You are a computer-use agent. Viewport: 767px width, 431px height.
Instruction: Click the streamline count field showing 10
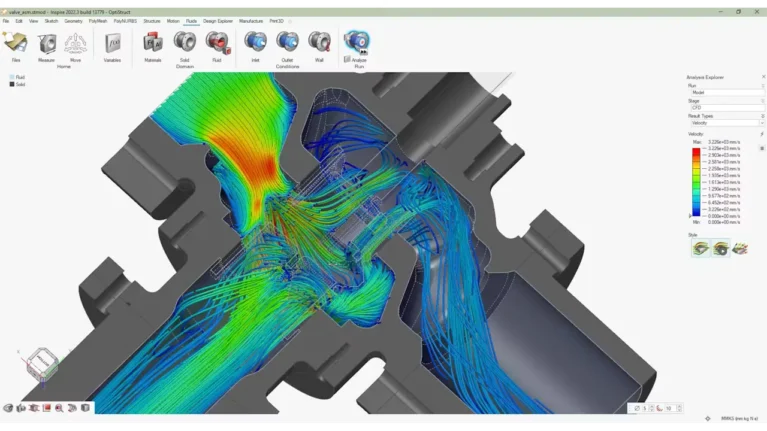(x=669, y=408)
